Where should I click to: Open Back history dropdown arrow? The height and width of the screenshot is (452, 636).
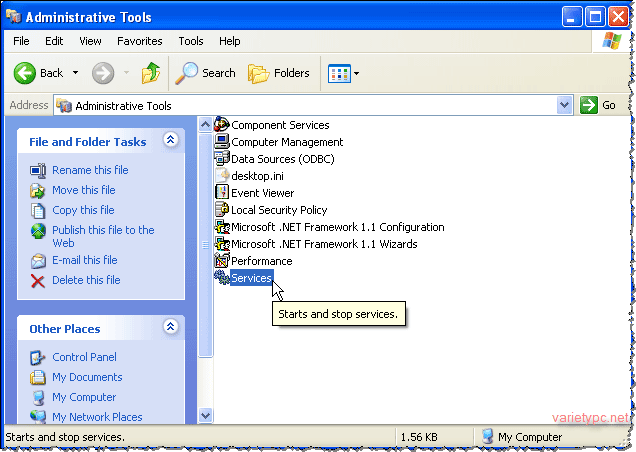coord(75,73)
